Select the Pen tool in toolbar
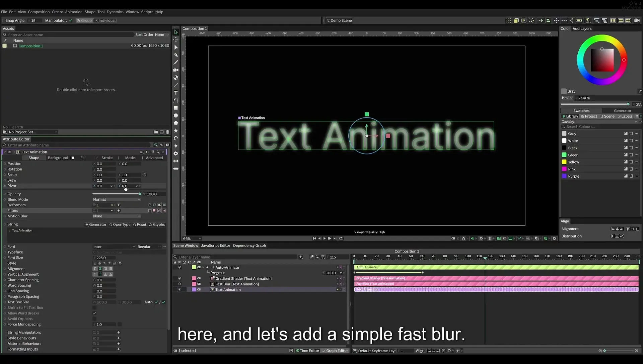The height and width of the screenshot is (364, 643). 176,55
